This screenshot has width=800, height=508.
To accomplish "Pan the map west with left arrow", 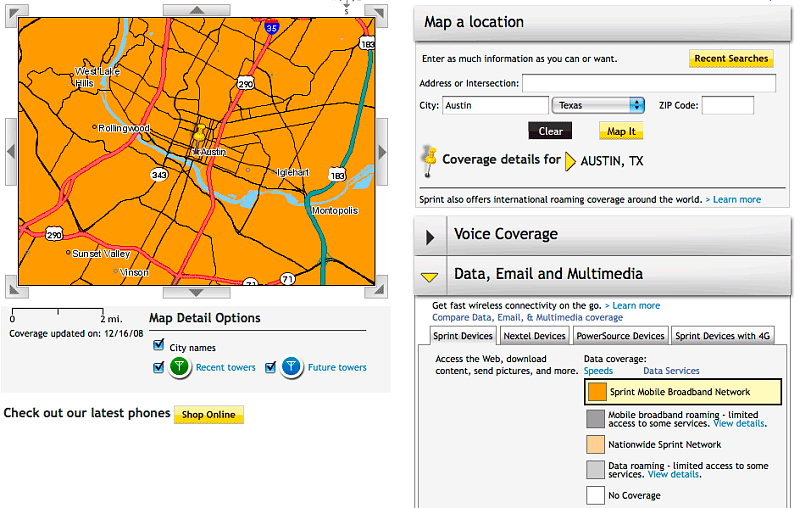I will click(11, 151).
